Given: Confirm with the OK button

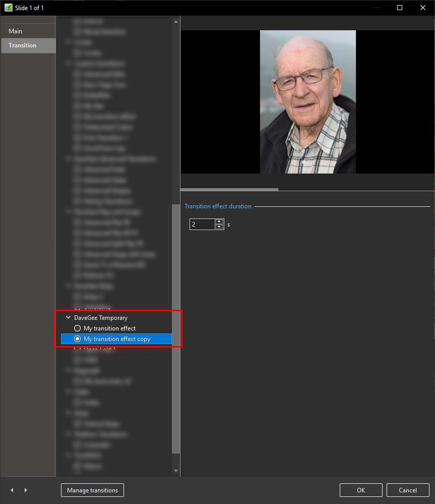Looking at the screenshot, I should tap(361, 490).
